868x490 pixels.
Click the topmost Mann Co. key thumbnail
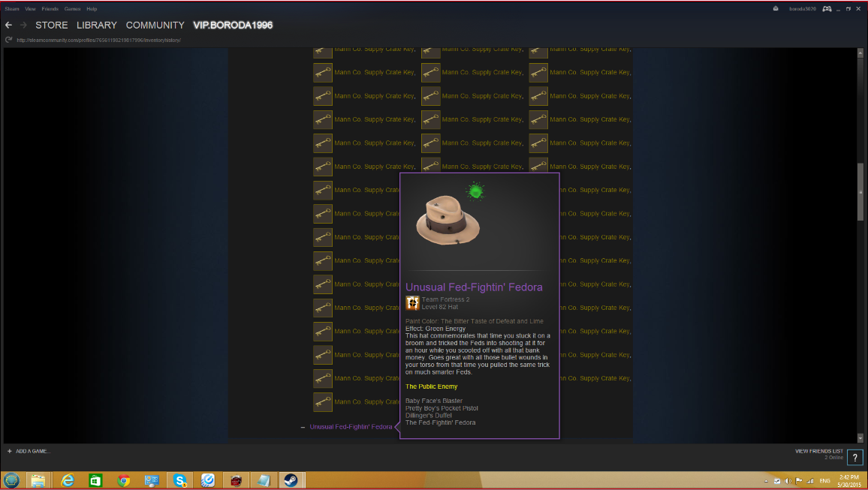(323, 51)
